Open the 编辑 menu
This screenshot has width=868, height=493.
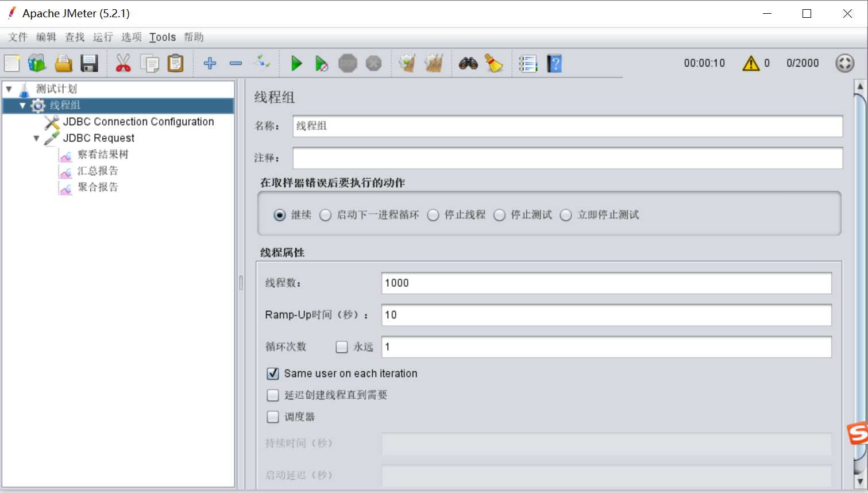46,37
